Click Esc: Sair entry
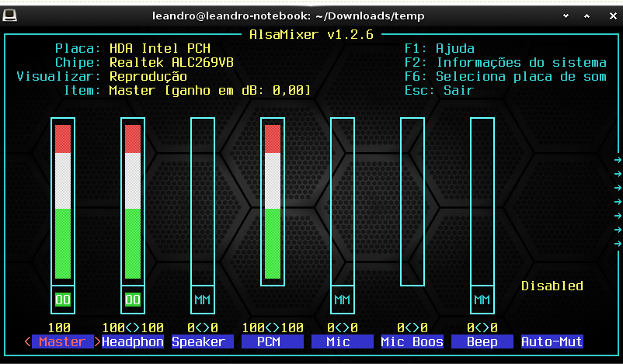The width and height of the screenshot is (623, 364). [440, 91]
